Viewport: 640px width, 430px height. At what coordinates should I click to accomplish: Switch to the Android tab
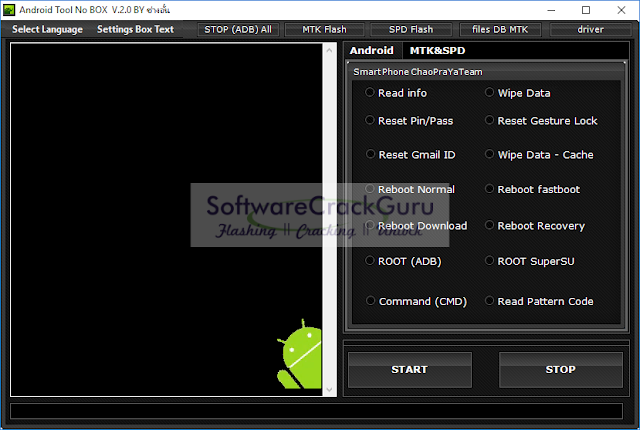[x=372, y=51]
